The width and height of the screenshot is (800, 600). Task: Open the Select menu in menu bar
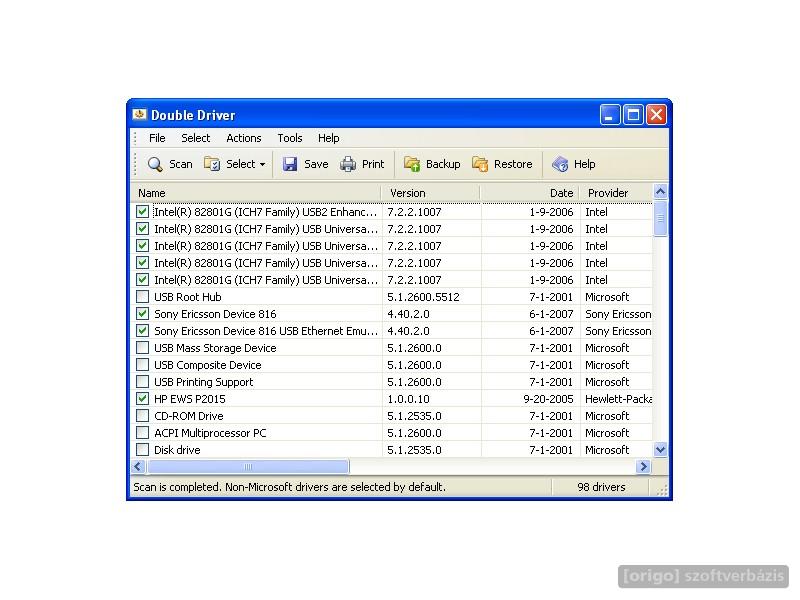(x=195, y=138)
